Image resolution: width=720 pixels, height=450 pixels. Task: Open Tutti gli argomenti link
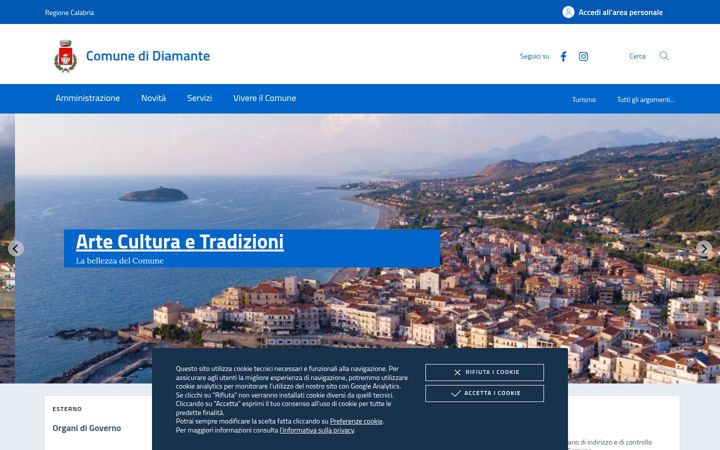click(646, 100)
